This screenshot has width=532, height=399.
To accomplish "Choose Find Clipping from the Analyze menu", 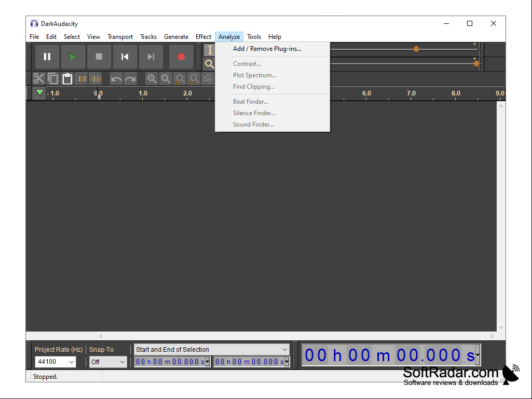I will pyautogui.click(x=272, y=87).
